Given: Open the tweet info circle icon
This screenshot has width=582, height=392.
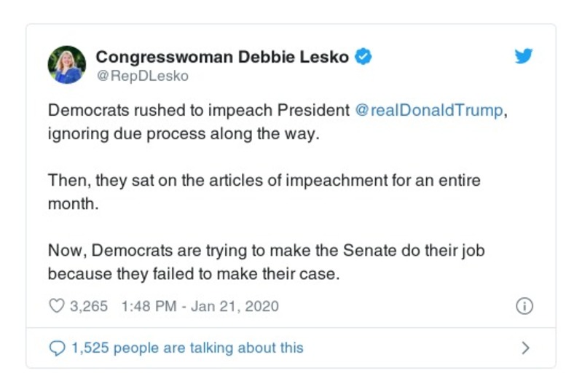Looking at the screenshot, I should [x=524, y=306].
